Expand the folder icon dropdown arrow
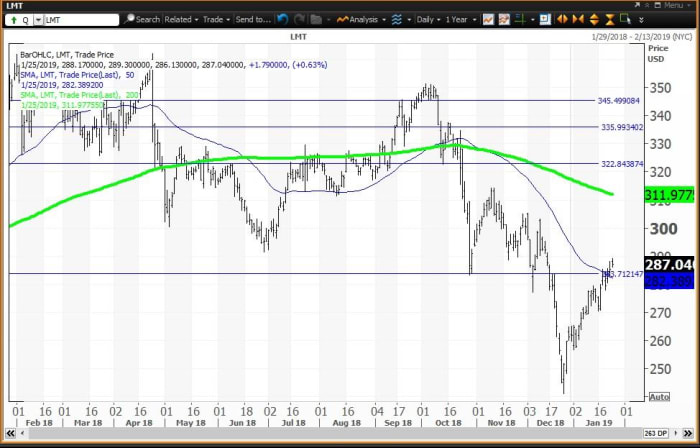The image size is (700, 448). point(328,20)
